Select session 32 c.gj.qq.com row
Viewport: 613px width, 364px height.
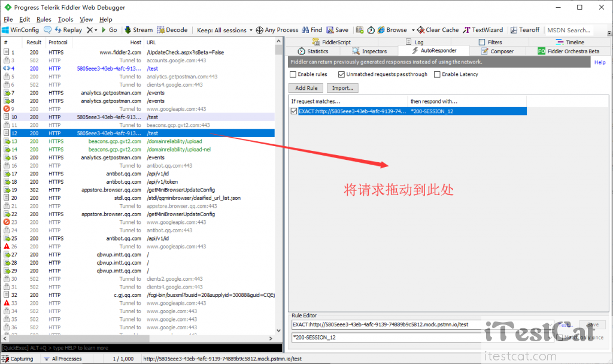138,295
